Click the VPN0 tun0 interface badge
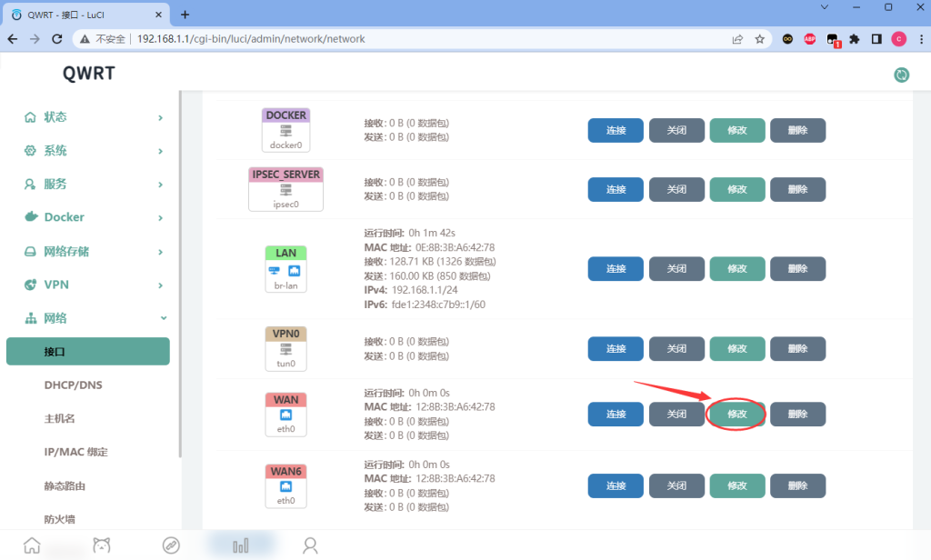931x560 pixels. (x=285, y=348)
